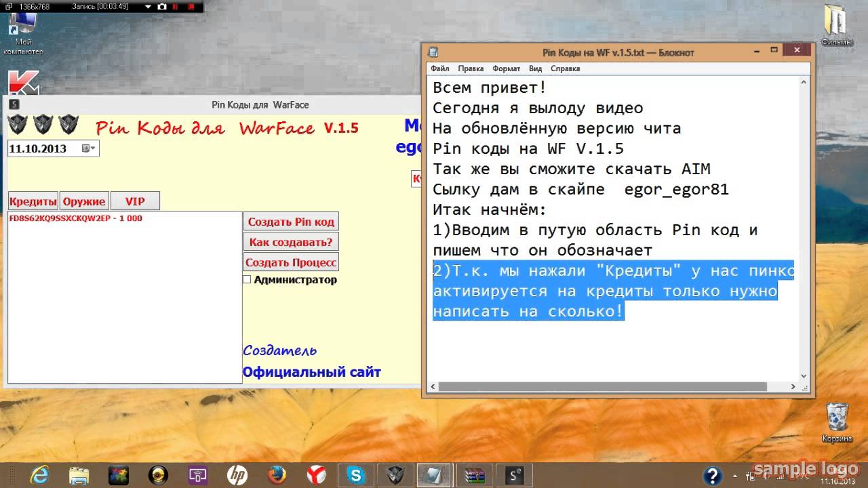Screen dimensions: 868x488
Task: Click Notepad's vertical scroll down arrow
Action: point(804,376)
